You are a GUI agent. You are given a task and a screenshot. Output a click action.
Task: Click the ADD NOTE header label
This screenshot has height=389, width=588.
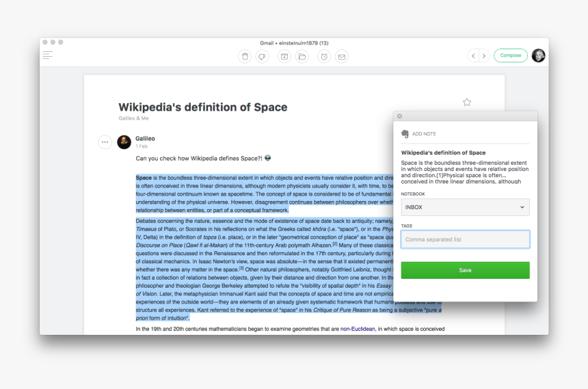(424, 134)
